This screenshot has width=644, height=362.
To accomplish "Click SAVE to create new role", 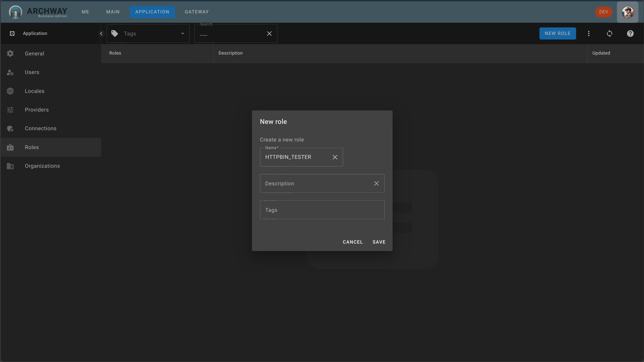I will tap(379, 242).
